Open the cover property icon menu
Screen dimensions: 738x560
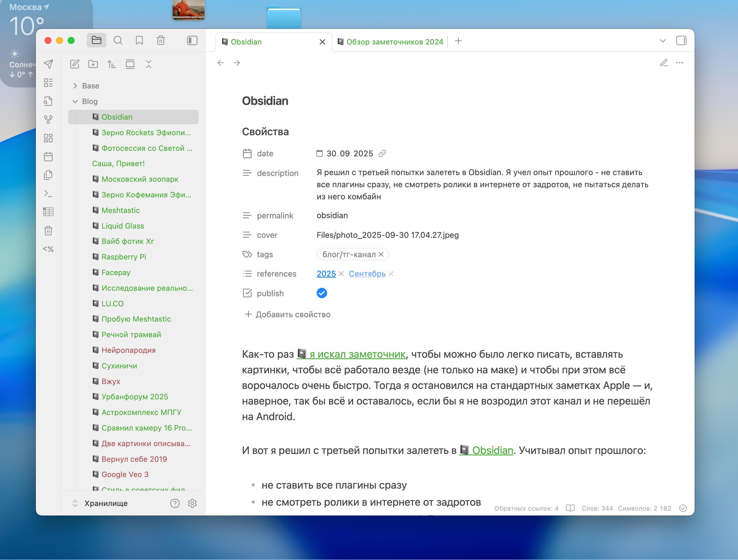point(247,235)
